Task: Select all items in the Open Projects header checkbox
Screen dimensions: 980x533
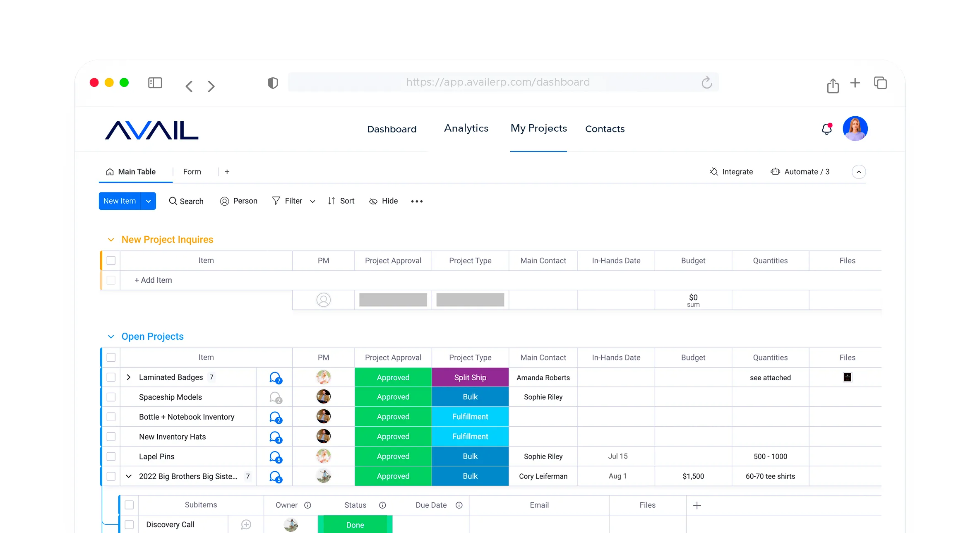Action: 111,358
